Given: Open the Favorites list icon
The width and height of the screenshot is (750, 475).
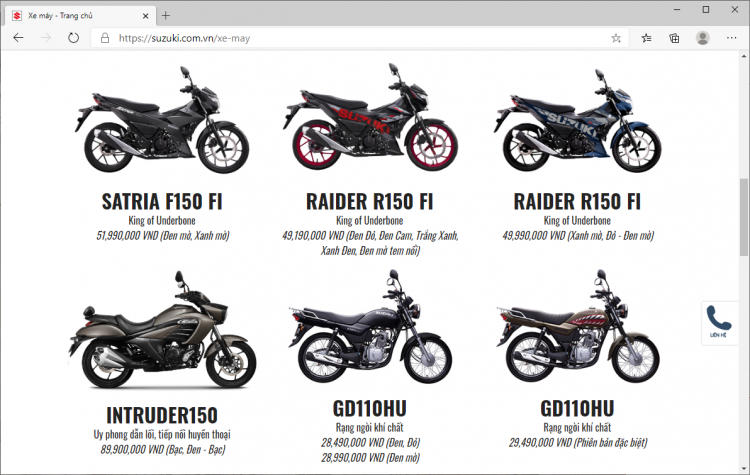Looking at the screenshot, I should pyautogui.click(x=646, y=38).
